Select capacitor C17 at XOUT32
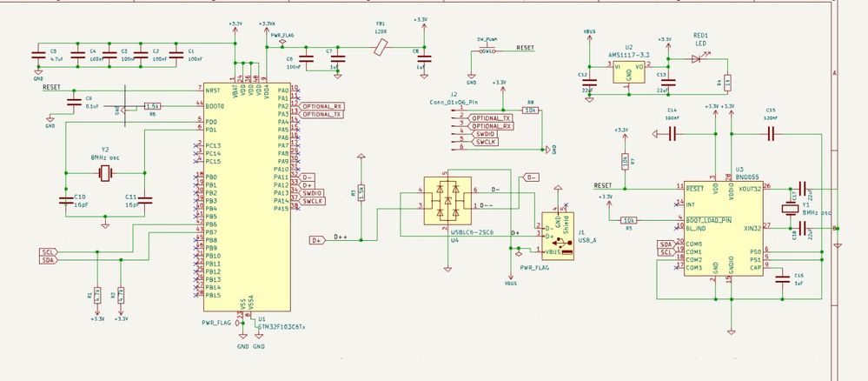Screen dimensions: 868x381 (x=803, y=188)
